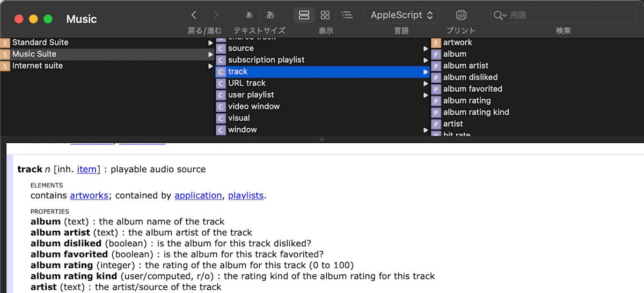Select album rating kind in the browser column
644x293 pixels.
point(537,112)
